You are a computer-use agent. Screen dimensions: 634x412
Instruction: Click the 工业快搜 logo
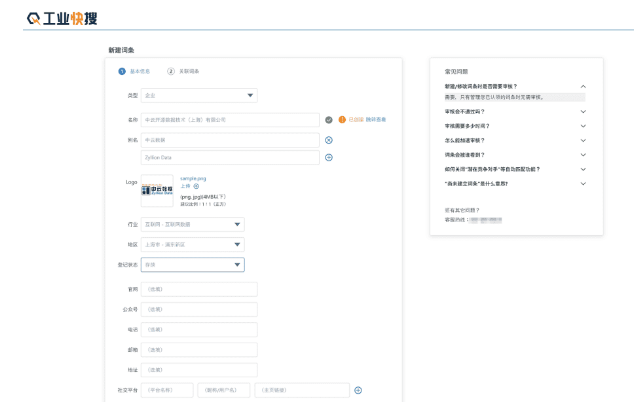click(62, 19)
